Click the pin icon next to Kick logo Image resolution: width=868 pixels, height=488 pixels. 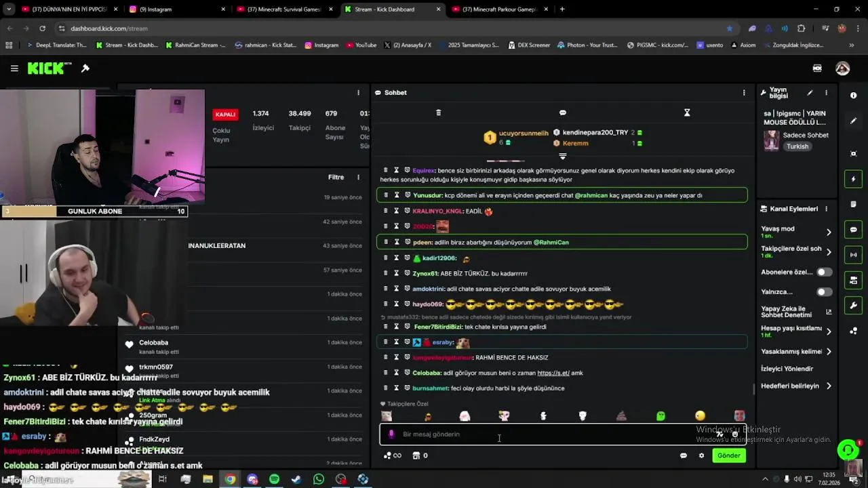85,68
